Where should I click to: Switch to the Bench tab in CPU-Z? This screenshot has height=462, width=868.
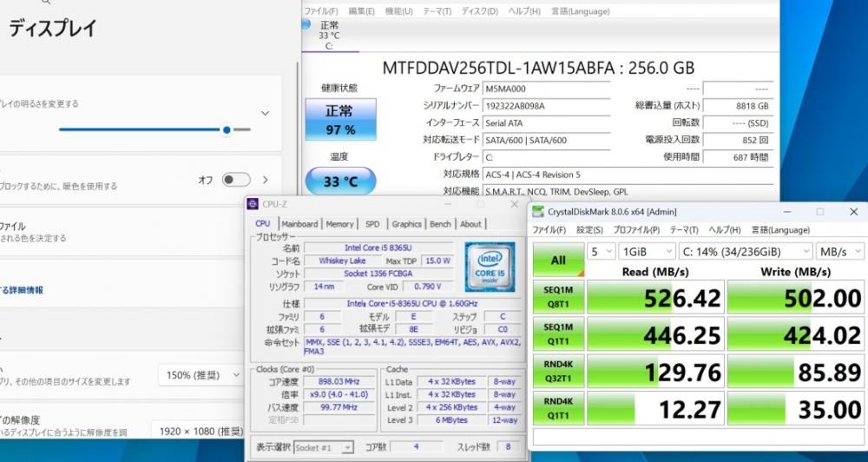[x=440, y=224]
